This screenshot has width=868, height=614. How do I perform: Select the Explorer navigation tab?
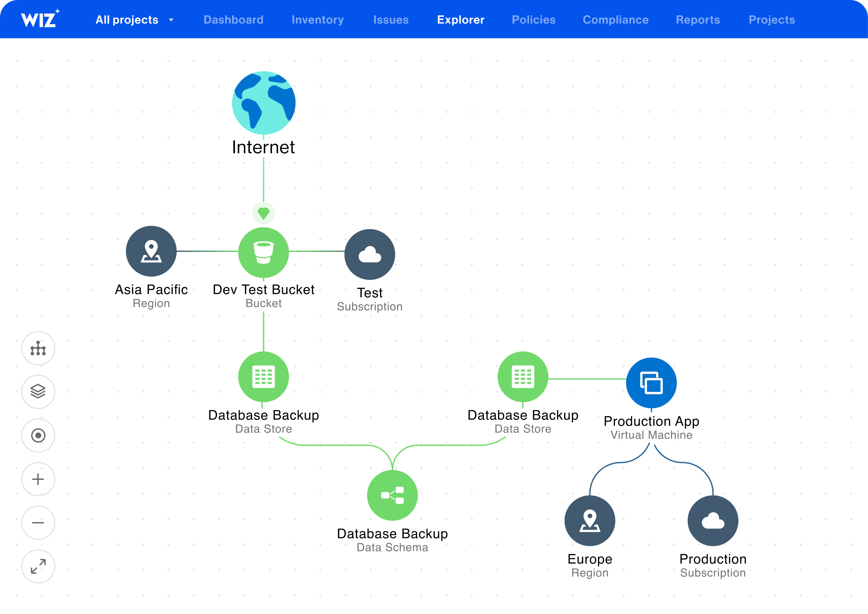coord(460,19)
